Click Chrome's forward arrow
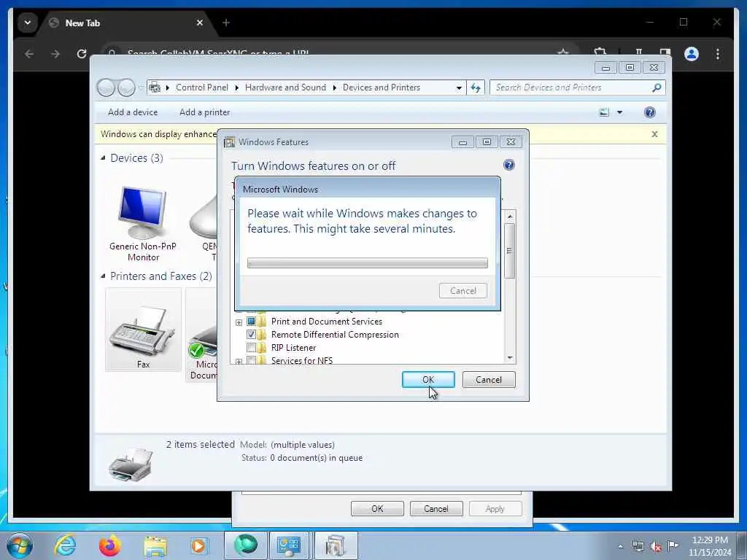Screen dimensions: 747x560 click(55, 54)
